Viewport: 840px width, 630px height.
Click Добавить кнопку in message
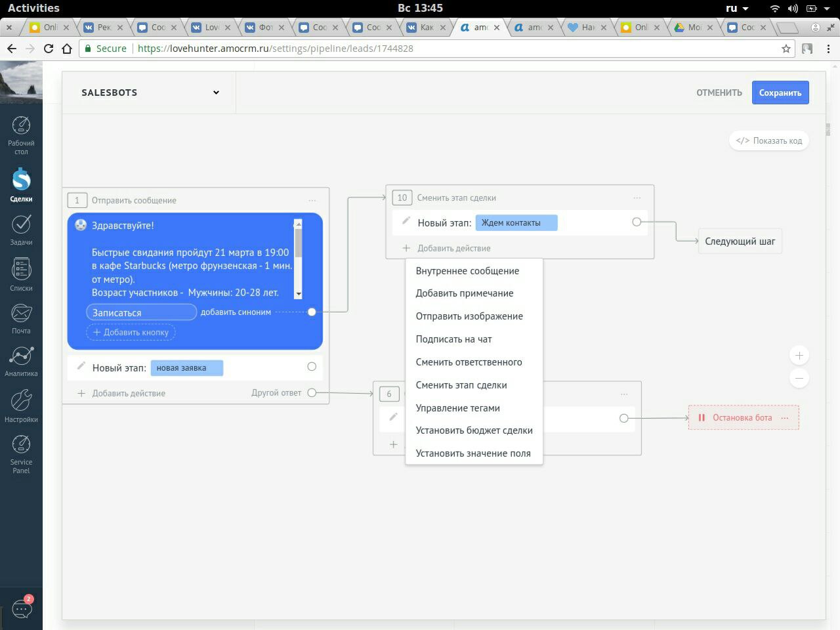[131, 332]
